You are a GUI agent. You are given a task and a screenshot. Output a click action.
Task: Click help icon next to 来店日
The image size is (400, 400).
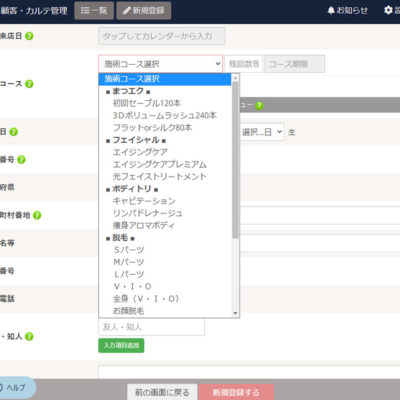tap(29, 36)
